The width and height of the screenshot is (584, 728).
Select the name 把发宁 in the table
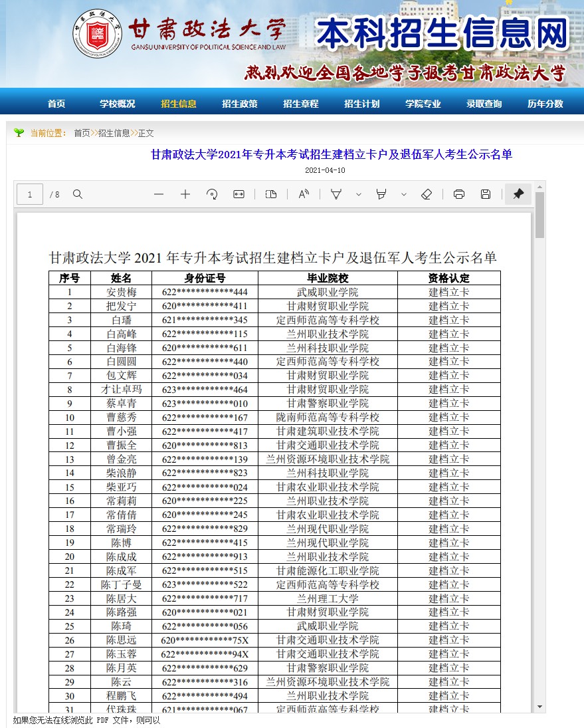(121, 306)
